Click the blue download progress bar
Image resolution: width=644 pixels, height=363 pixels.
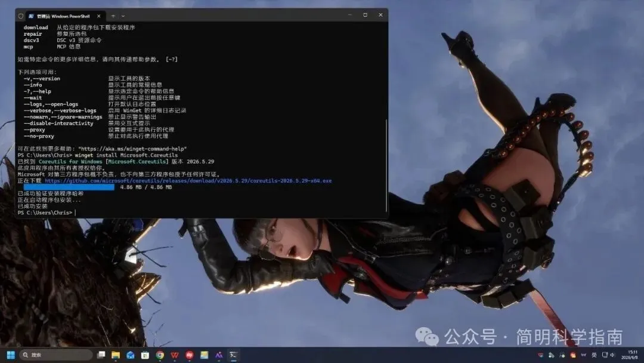pyautogui.click(x=69, y=187)
